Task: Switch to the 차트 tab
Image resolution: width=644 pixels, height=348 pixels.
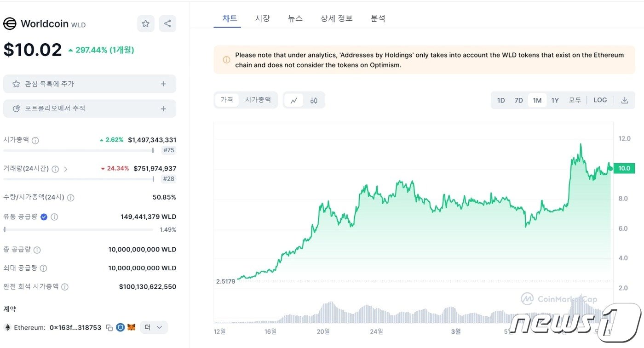Action: point(230,18)
